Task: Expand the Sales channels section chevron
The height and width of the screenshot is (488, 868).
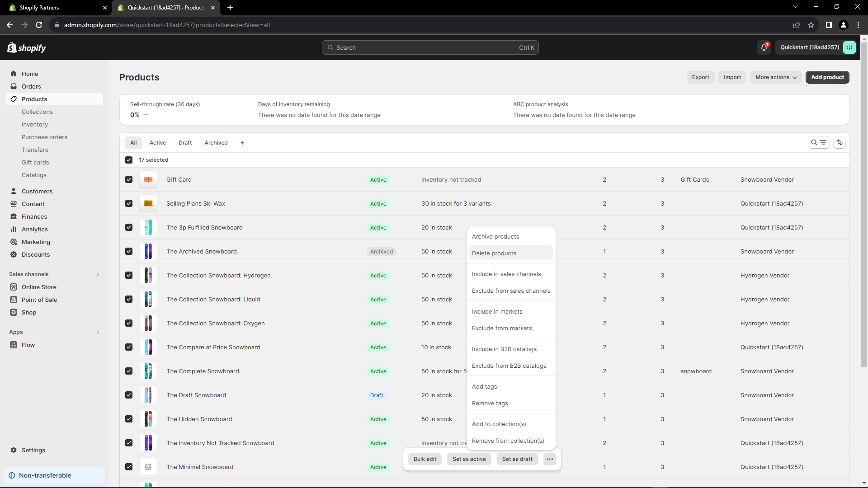Action: pos(98,274)
